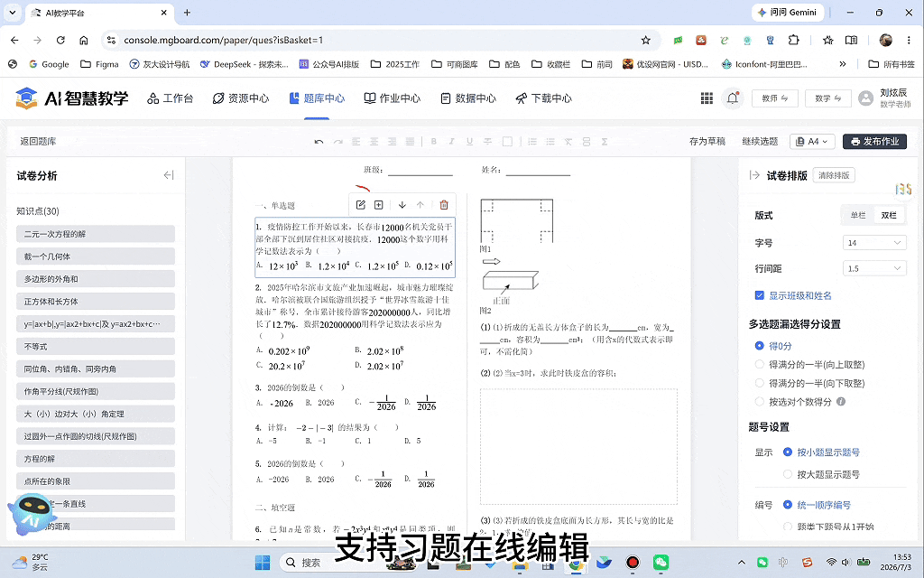Open the 作业中心 nav tab

pyautogui.click(x=393, y=98)
